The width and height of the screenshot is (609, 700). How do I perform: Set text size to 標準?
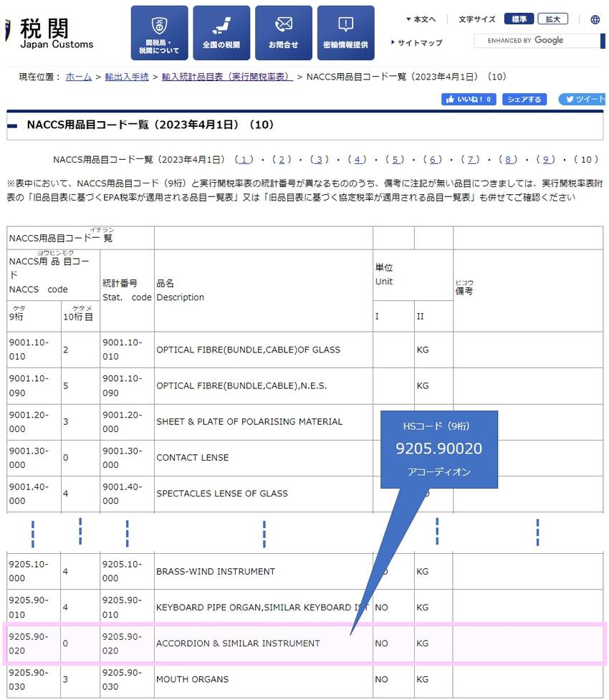click(518, 19)
